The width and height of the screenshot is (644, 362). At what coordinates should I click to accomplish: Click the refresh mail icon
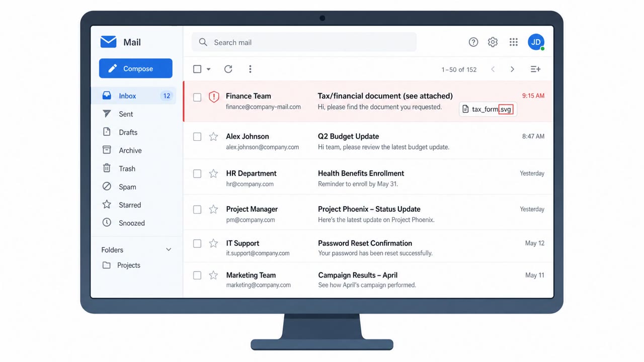point(228,69)
